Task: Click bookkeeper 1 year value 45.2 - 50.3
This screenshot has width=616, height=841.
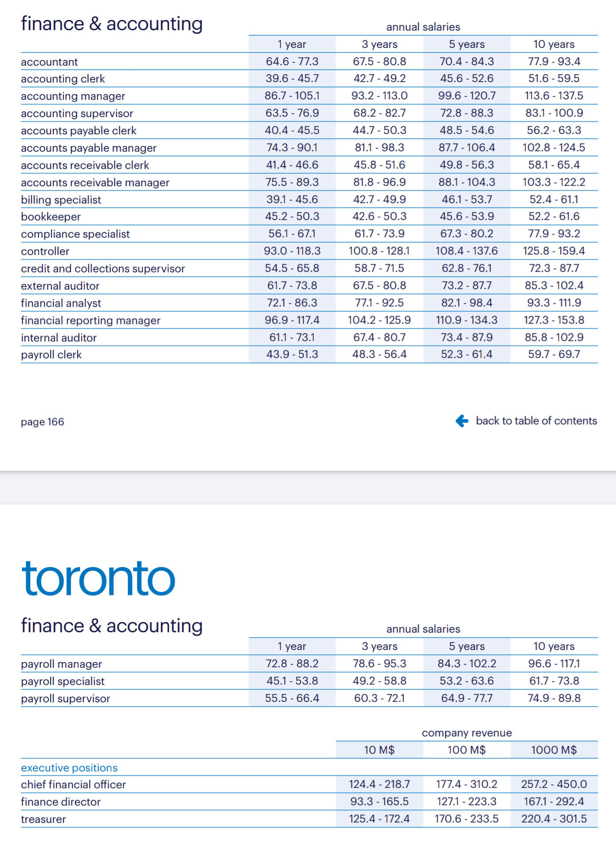Action: [x=292, y=216]
